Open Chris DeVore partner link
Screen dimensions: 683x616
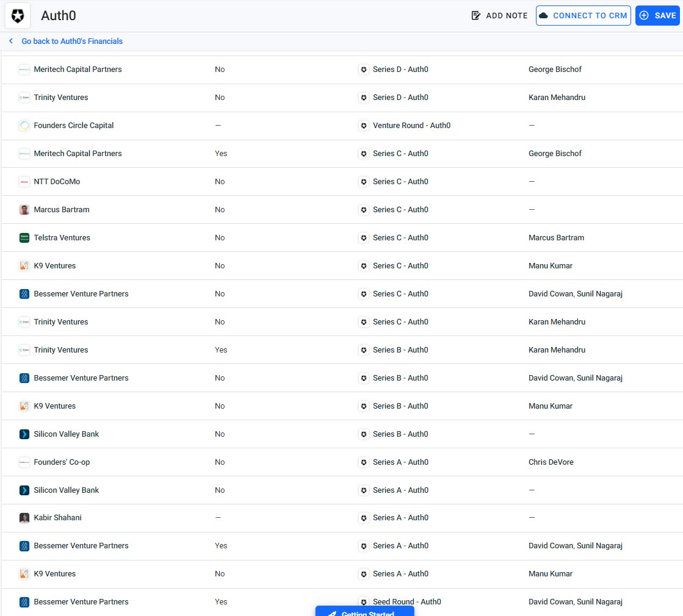tap(551, 462)
